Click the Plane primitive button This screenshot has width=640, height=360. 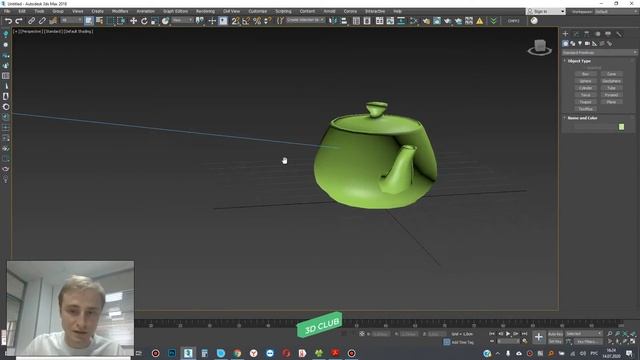[x=611, y=102]
